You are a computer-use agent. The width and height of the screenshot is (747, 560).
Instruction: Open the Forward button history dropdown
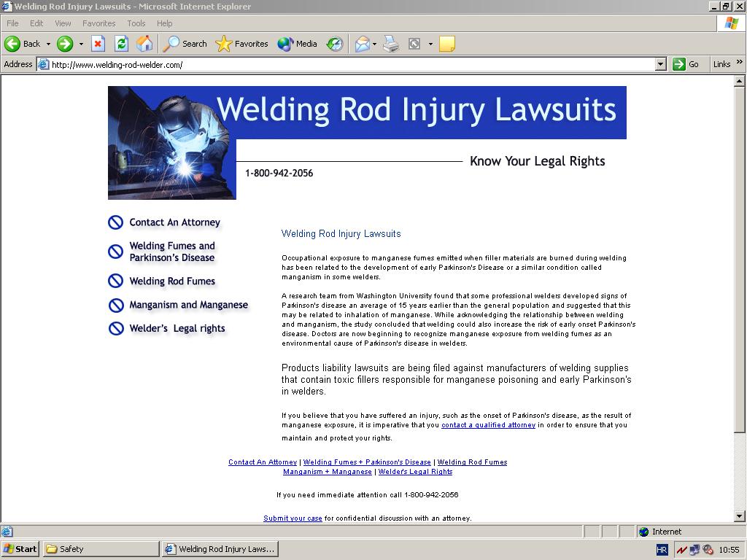tap(81, 44)
